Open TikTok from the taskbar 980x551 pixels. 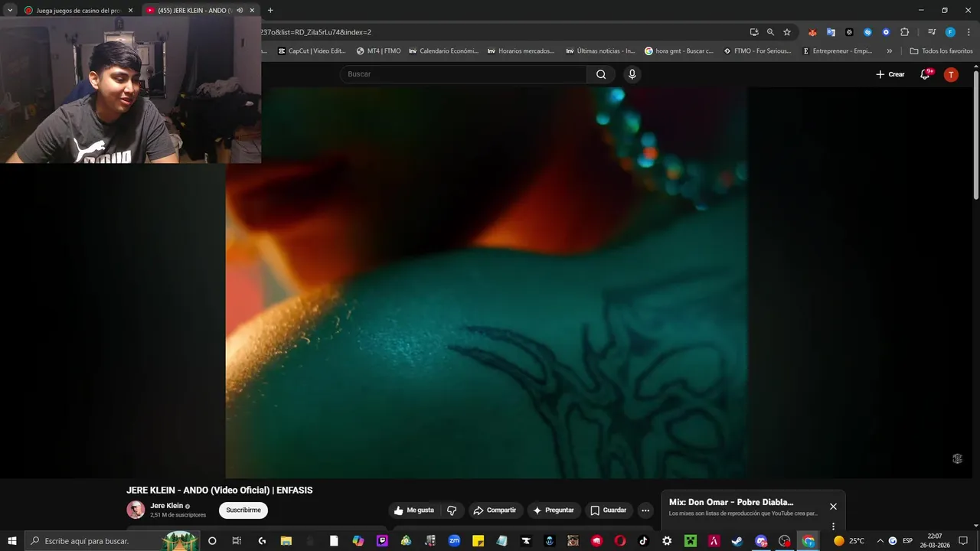[643, 541]
